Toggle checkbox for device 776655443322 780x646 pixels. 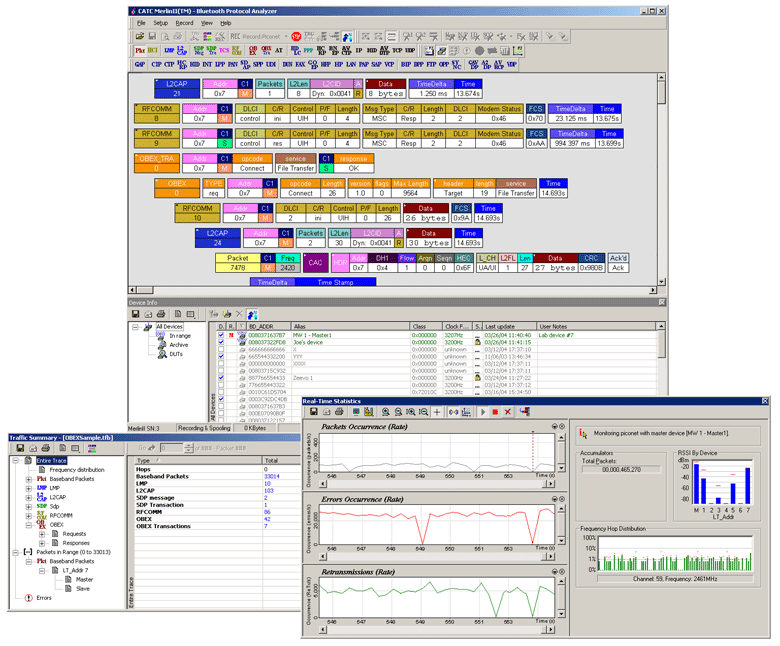click(x=221, y=385)
